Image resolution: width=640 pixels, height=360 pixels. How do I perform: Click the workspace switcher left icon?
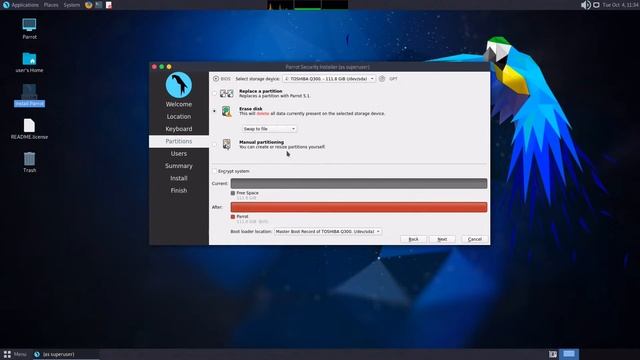pyautogui.click(x=553, y=354)
